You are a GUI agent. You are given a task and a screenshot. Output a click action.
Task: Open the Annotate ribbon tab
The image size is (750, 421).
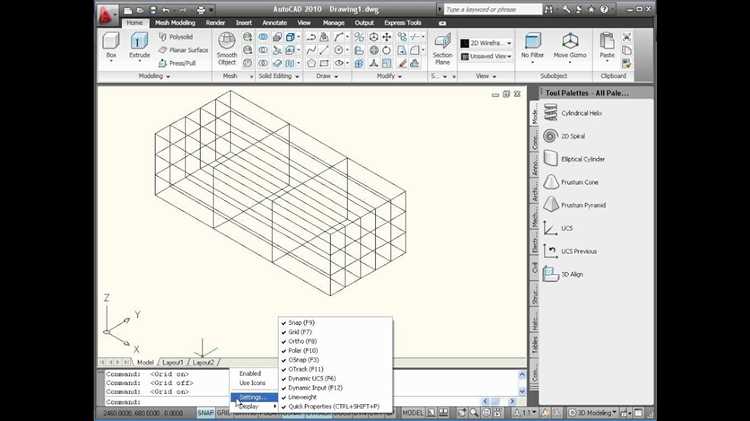(275, 22)
